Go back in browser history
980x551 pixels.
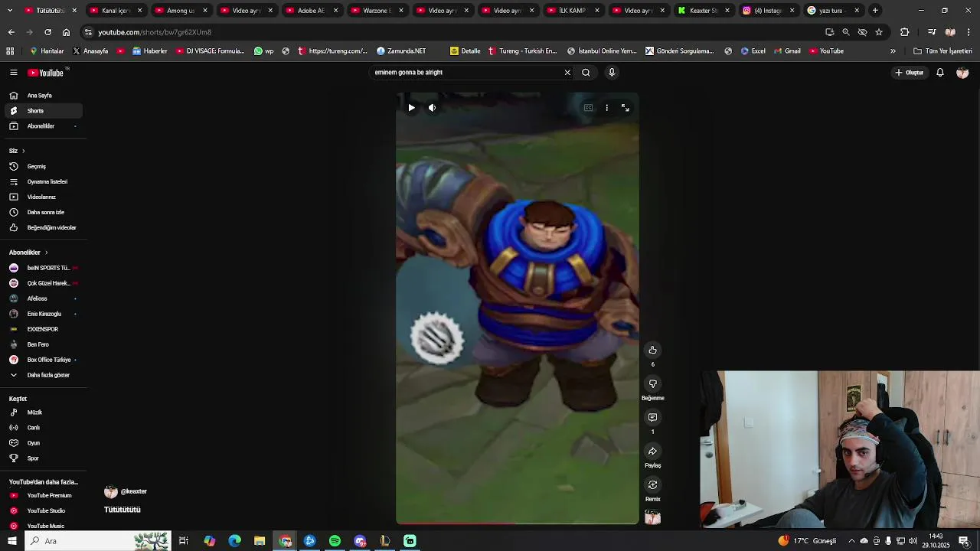[11, 32]
